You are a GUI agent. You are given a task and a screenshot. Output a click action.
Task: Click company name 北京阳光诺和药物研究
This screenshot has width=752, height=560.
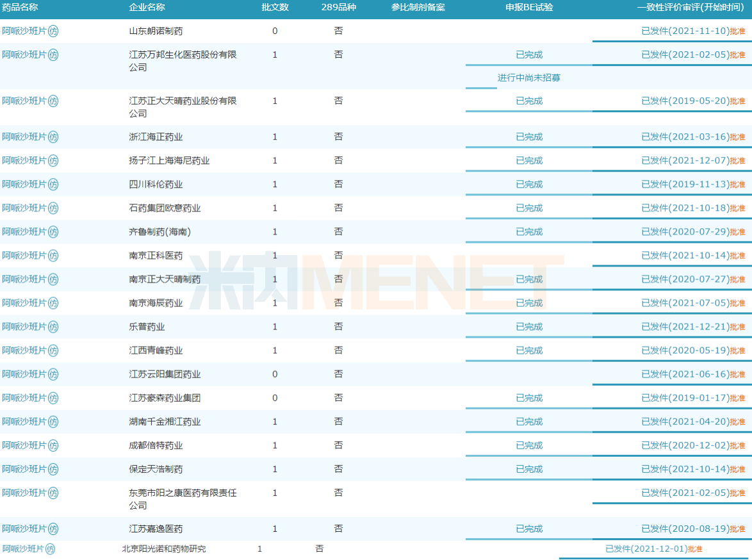tap(163, 549)
